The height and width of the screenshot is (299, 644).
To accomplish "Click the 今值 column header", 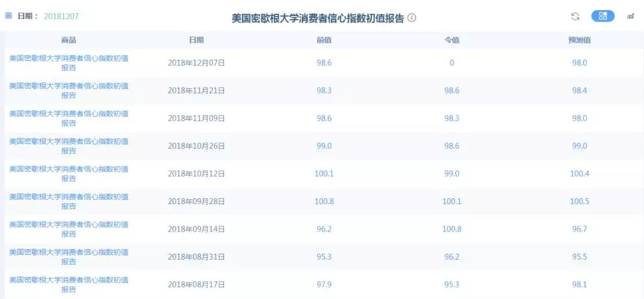I will tap(452, 41).
